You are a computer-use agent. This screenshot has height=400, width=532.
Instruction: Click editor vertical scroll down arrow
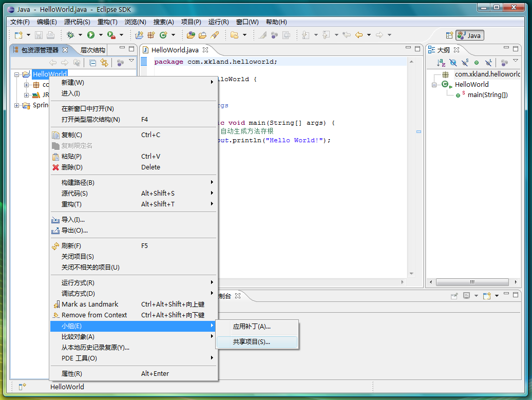coord(411,274)
